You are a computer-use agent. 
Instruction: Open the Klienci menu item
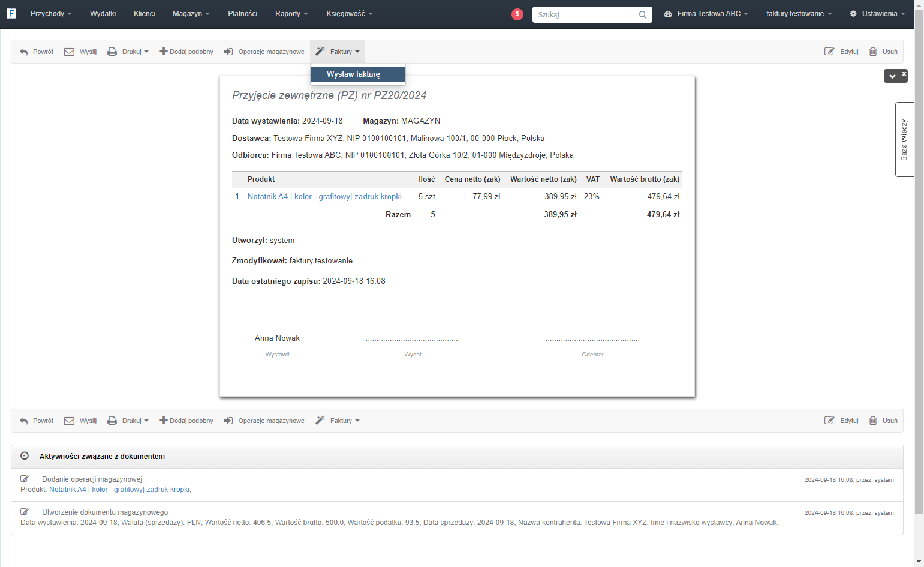point(145,14)
